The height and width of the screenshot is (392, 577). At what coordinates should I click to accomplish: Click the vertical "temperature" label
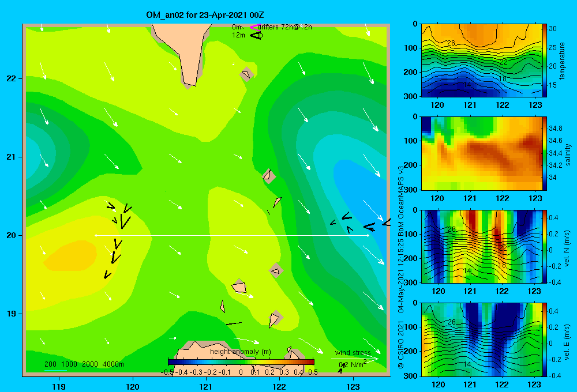point(562,61)
